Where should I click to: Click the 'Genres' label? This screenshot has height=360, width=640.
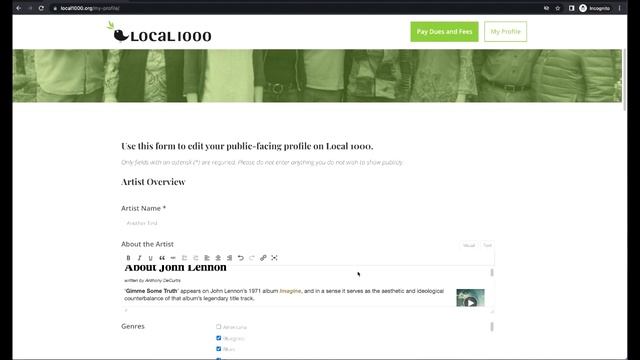coord(133,326)
